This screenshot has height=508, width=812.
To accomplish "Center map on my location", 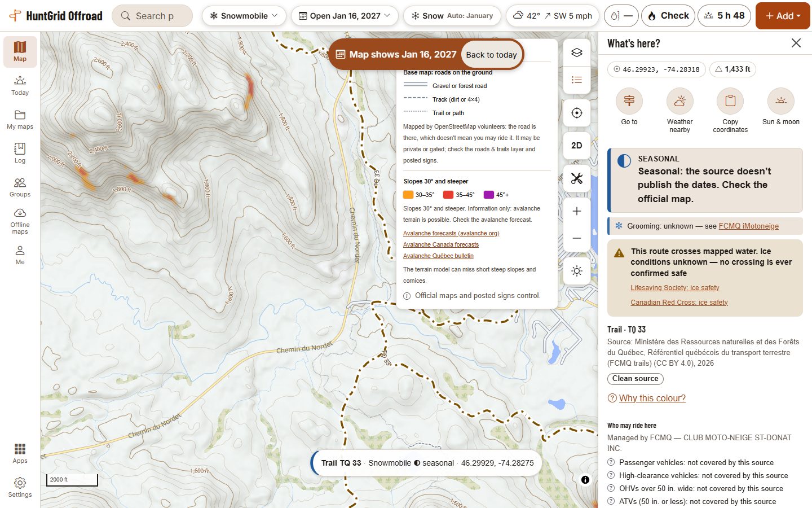I will (577, 113).
